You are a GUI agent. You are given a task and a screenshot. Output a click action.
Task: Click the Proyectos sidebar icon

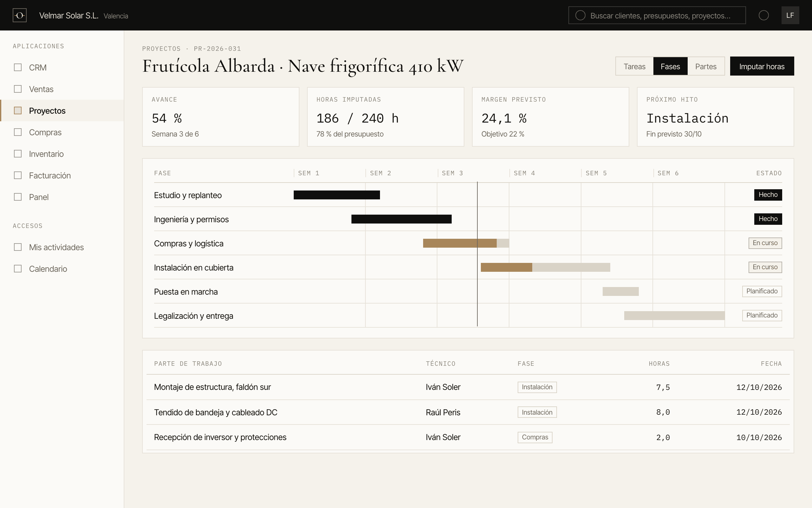pyautogui.click(x=18, y=110)
